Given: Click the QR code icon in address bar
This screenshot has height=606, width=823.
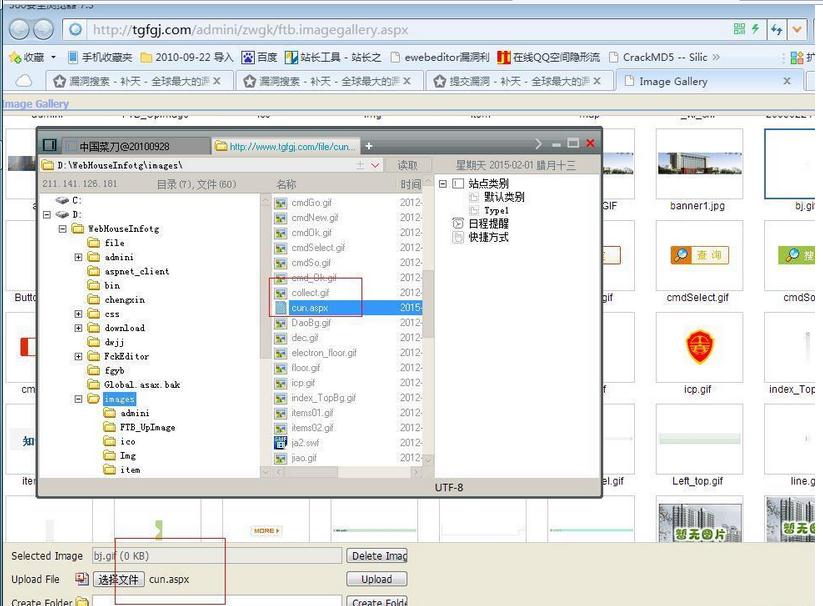Looking at the screenshot, I should pyautogui.click(x=739, y=29).
